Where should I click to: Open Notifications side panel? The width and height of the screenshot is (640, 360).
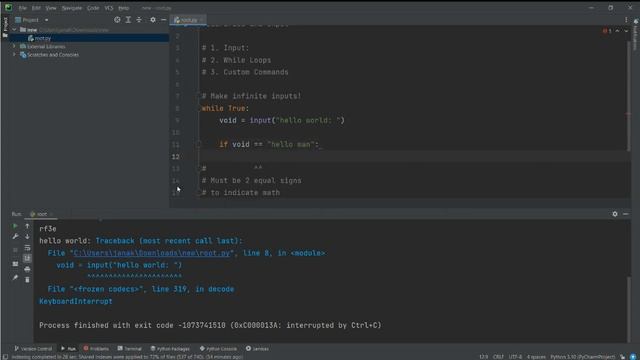tap(636, 34)
